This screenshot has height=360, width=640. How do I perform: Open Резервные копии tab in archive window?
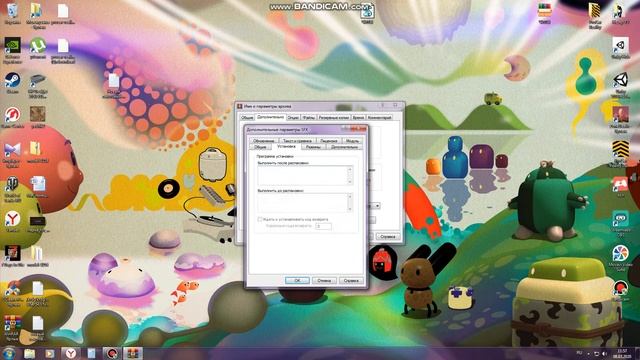click(333, 118)
